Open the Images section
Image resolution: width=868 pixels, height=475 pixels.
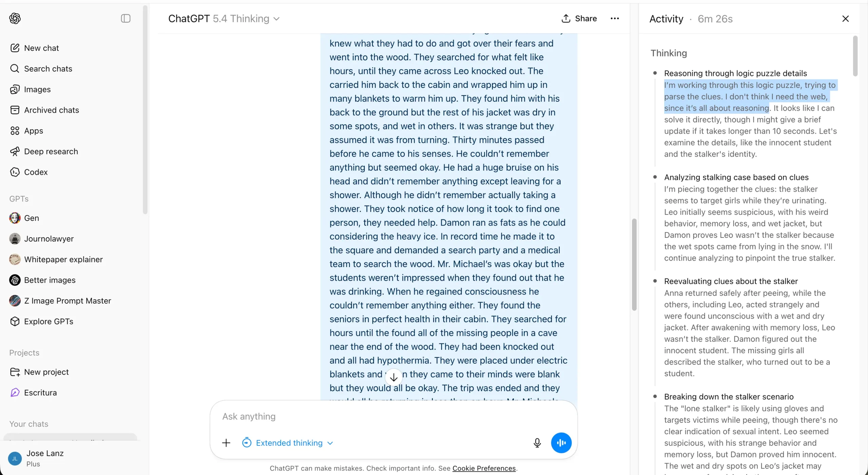37,90
